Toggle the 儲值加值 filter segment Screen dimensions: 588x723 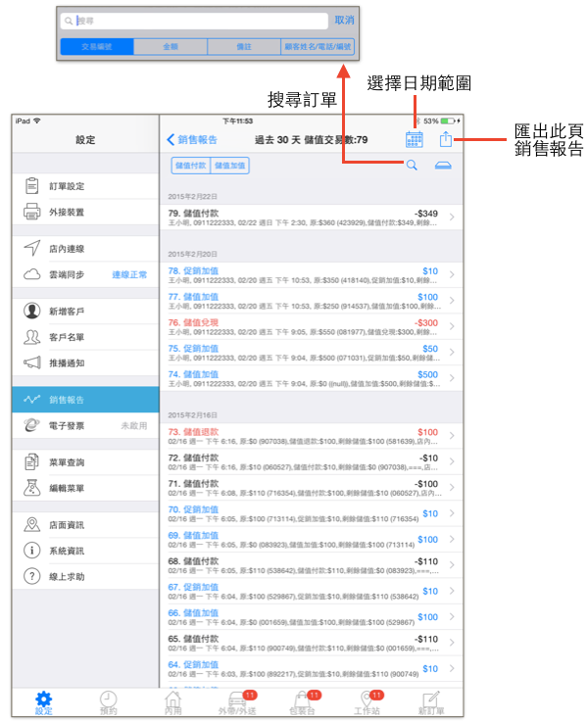[x=229, y=166]
